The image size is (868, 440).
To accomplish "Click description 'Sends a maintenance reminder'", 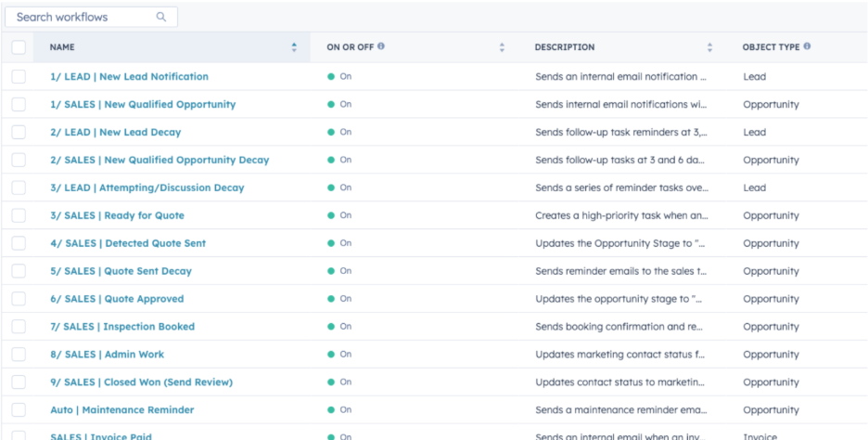I will [621, 409].
